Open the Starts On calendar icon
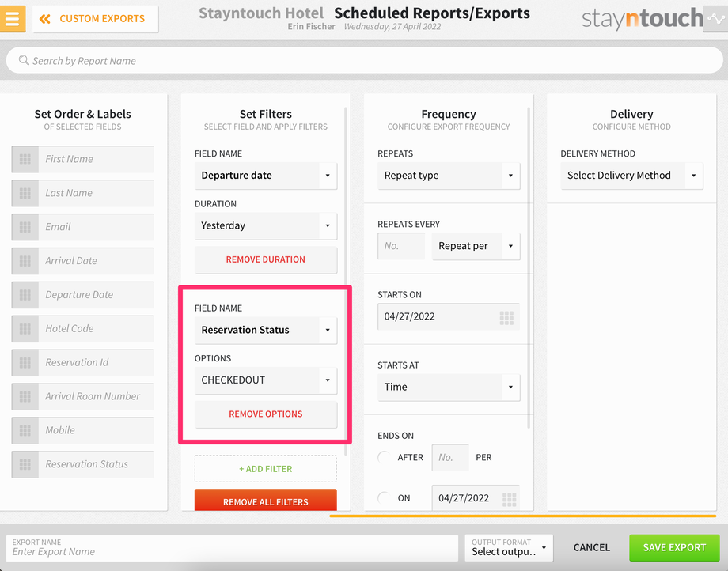 (x=506, y=318)
